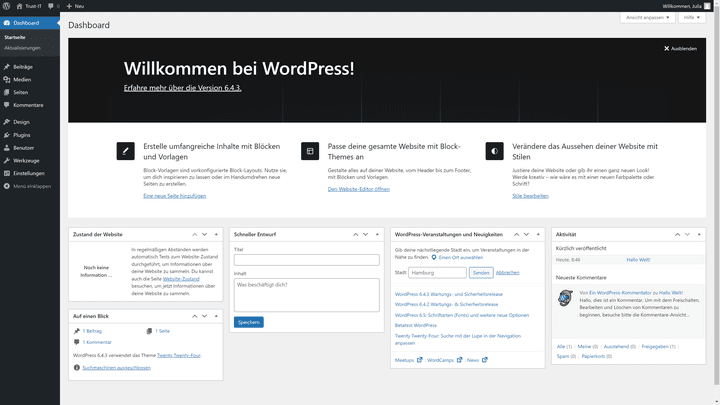
Task: Move Schneller Entwurf widget down
Action: click(x=366, y=235)
